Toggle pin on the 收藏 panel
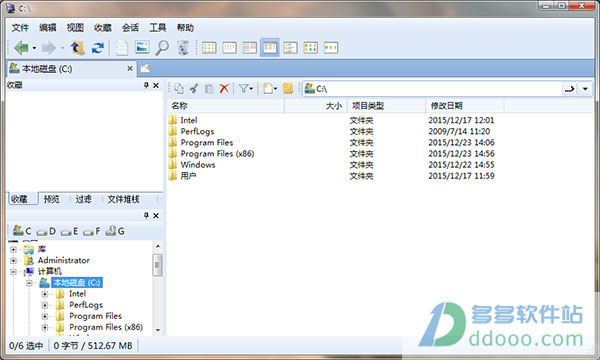 click(x=146, y=85)
